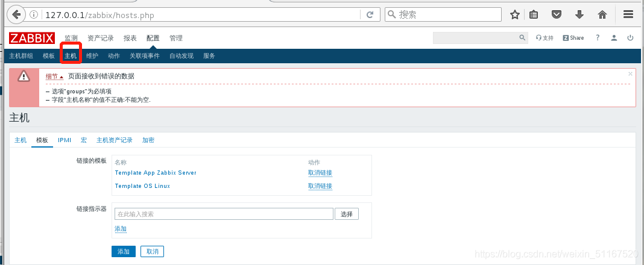This screenshot has width=644, height=265.
Task: Open the 管理 top menu
Action: coord(176,38)
